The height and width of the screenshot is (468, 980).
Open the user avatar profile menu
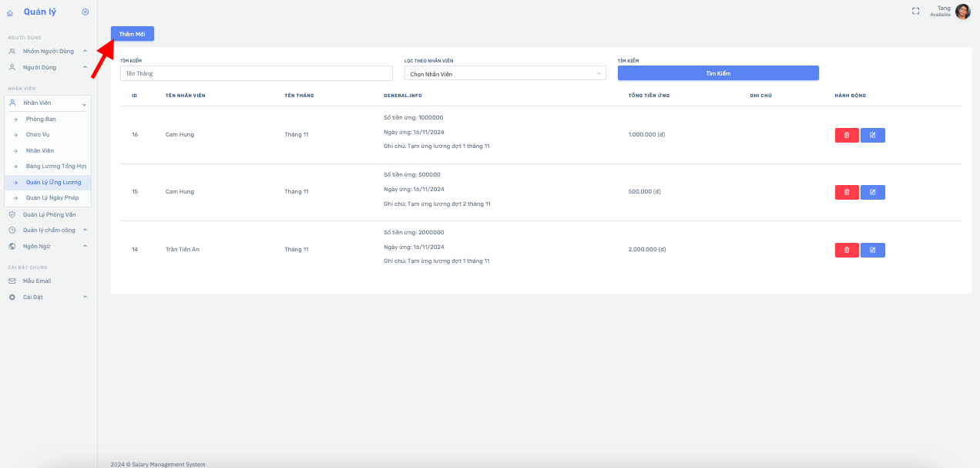(x=962, y=12)
